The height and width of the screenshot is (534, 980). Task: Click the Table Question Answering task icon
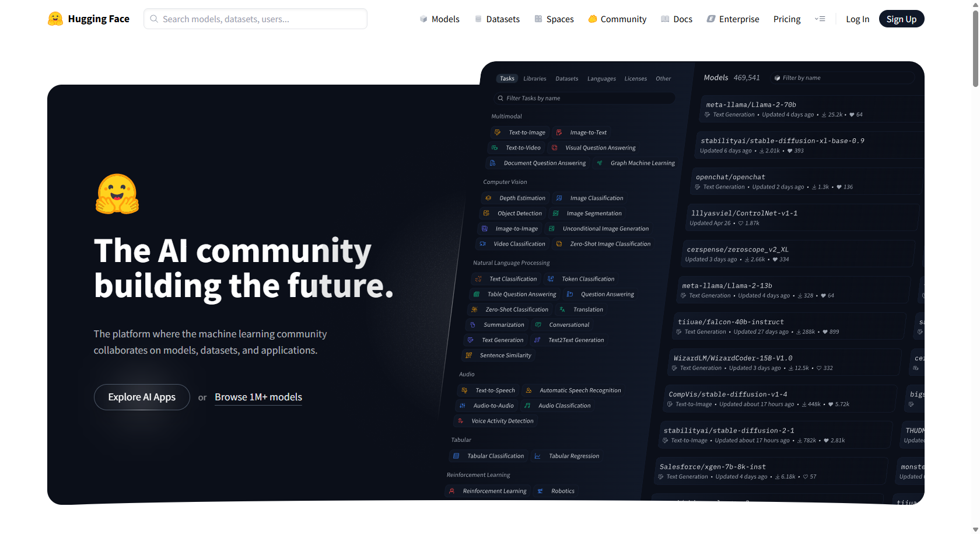point(477,294)
